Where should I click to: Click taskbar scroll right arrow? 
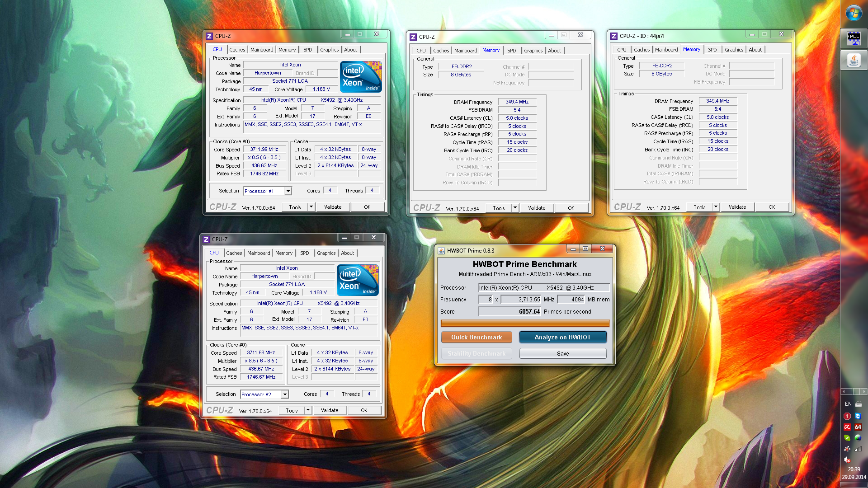[863, 391]
